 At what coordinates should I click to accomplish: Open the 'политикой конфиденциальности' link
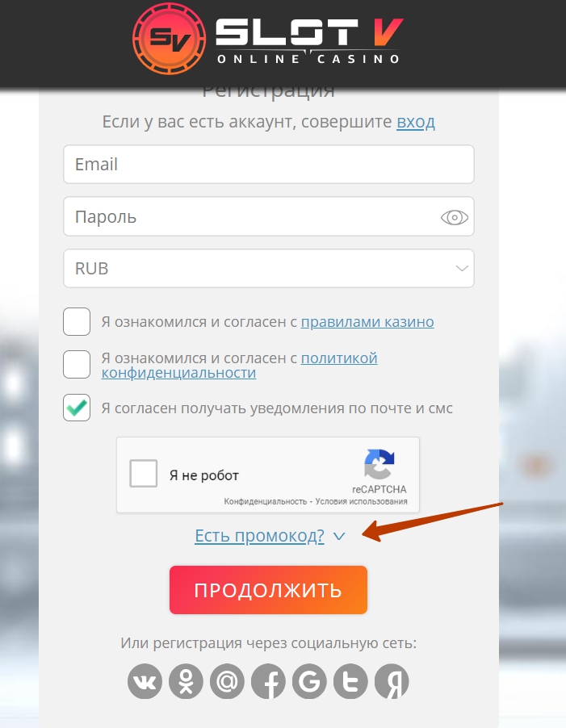240,366
